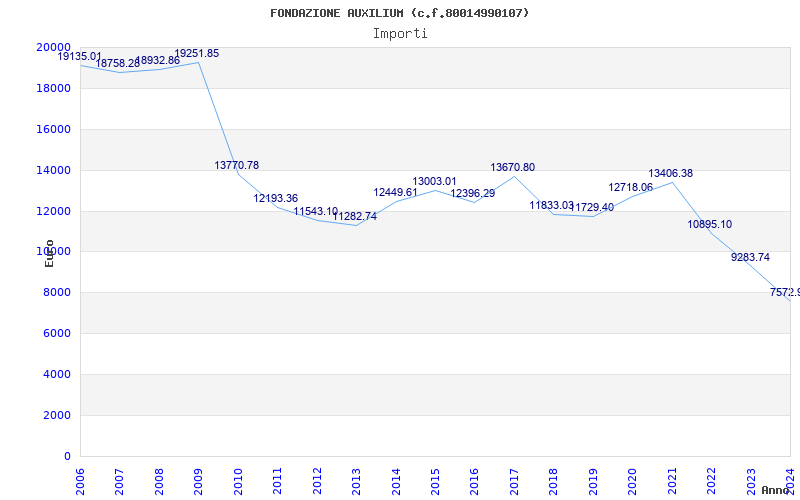The width and height of the screenshot is (800, 500).
Task: Click the x-axis year 2012
Action: (317, 481)
